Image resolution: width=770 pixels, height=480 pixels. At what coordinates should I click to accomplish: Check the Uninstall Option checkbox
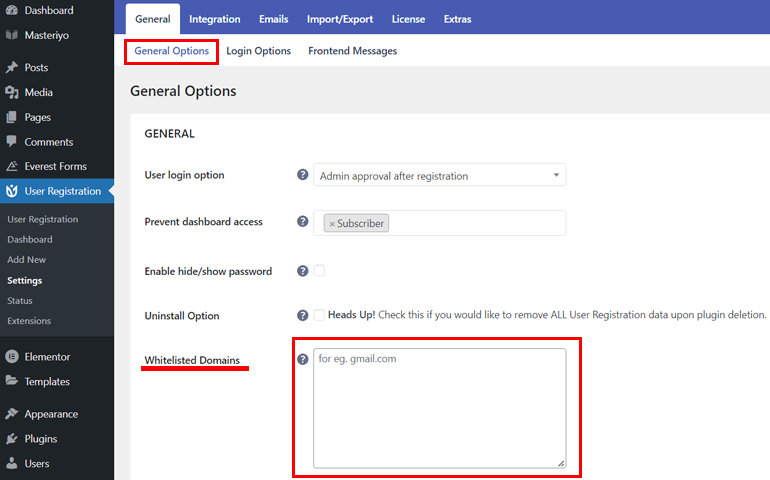319,315
